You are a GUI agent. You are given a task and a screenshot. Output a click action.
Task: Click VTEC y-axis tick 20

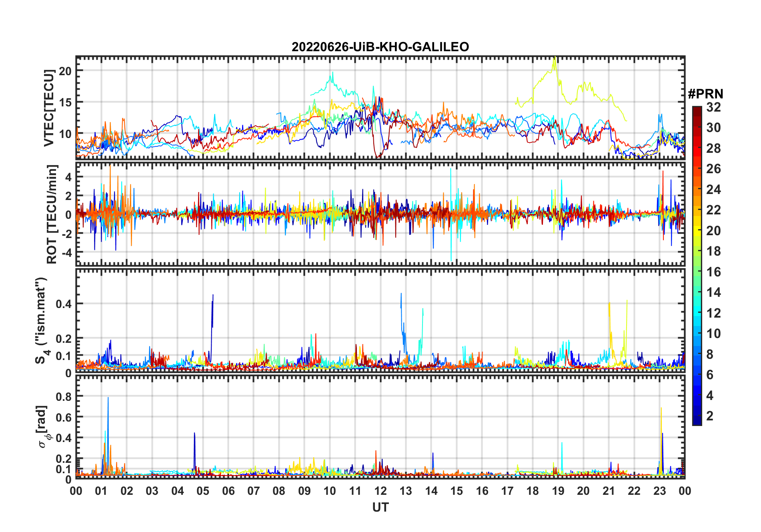pyautogui.click(x=65, y=71)
